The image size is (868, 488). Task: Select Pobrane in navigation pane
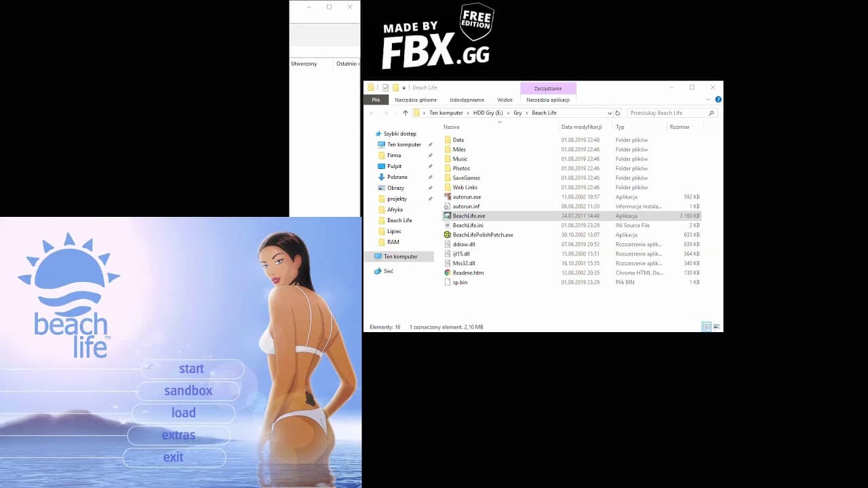[x=397, y=177]
